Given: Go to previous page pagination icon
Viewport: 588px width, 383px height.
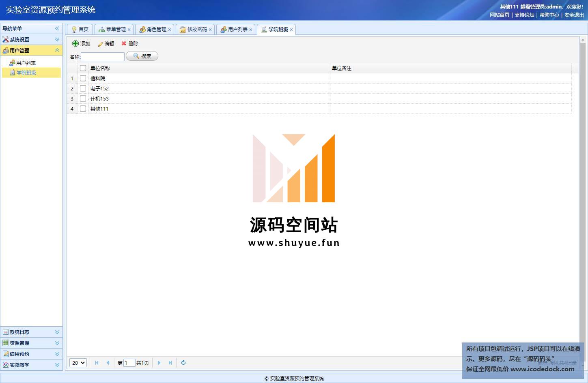Looking at the screenshot, I should point(108,363).
